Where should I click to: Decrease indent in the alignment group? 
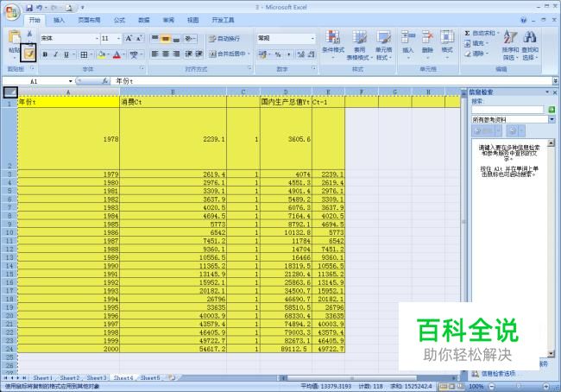click(188, 54)
